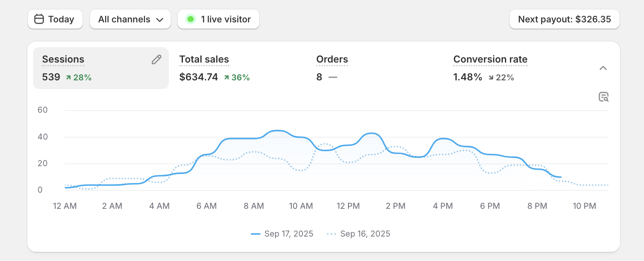
Task: Click the Conversion rate downward trend arrow
Action: (x=491, y=77)
